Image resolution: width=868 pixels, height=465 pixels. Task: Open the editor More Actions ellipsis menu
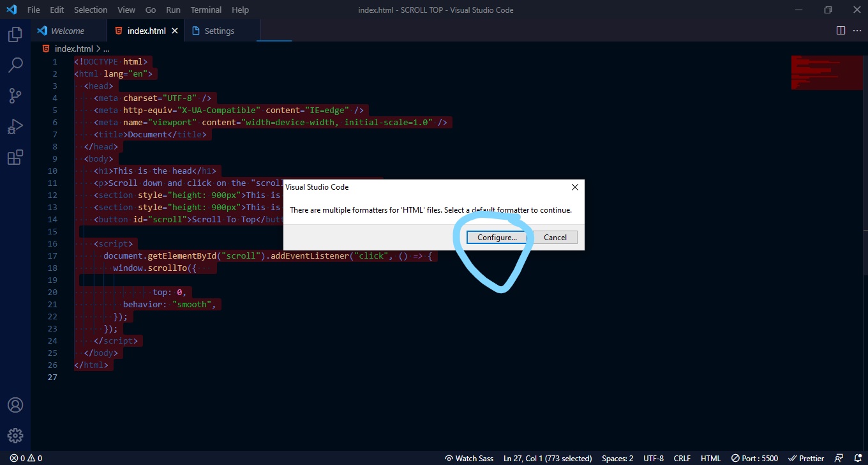pyautogui.click(x=857, y=31)
